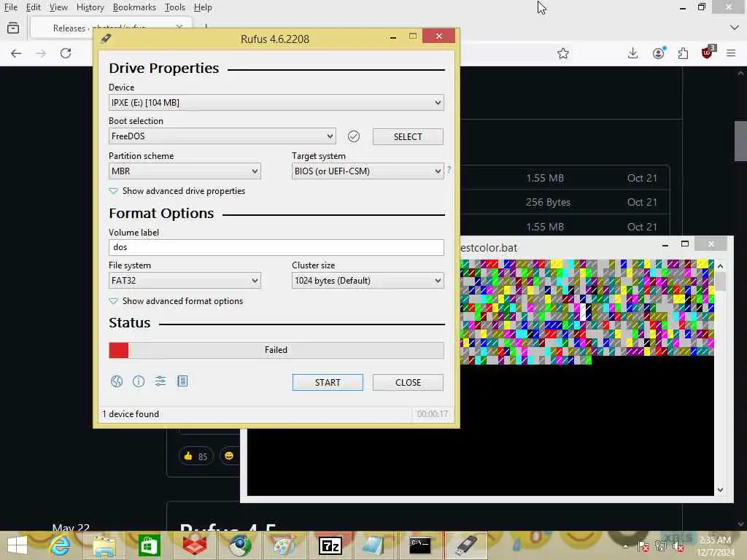The width and height of the screenshot is (747, 560).
Task: Open Rufus settings sliders icon
Action: tap(160, 381)
